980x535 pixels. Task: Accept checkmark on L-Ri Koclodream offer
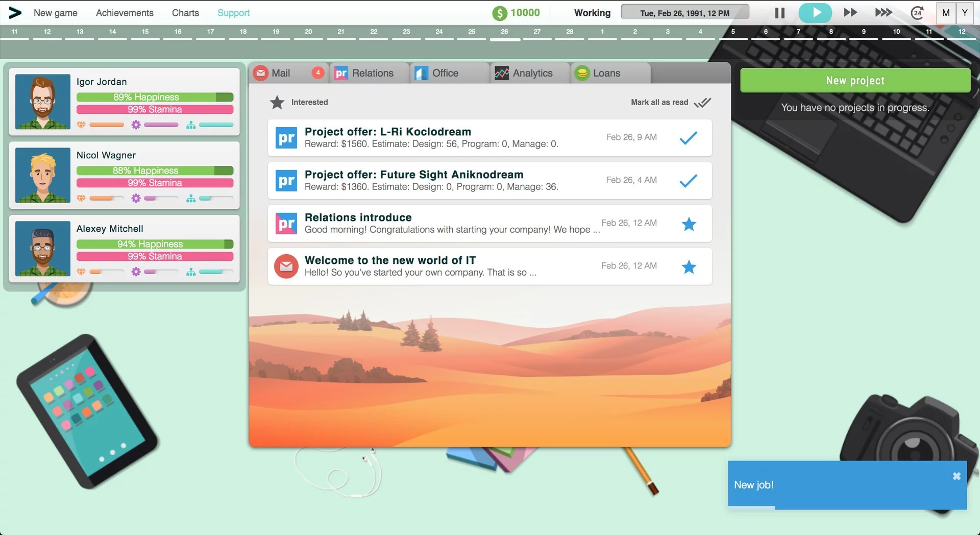(688, 138)
